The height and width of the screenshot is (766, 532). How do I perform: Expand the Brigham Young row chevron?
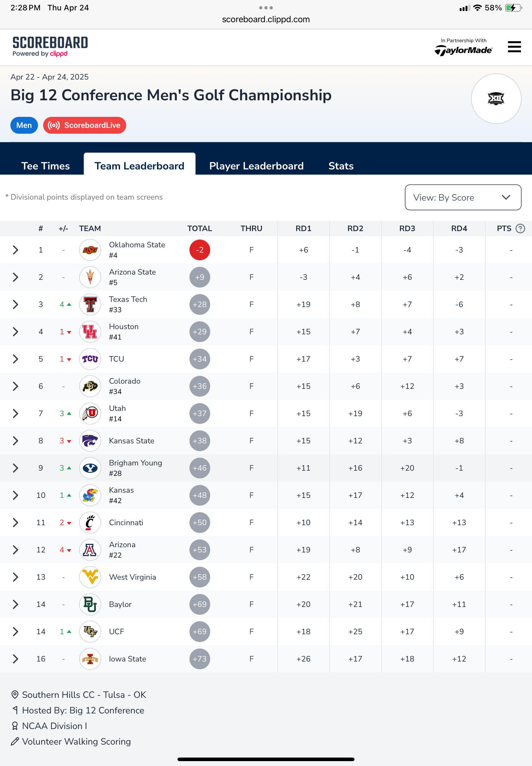(x=15, y=468)
